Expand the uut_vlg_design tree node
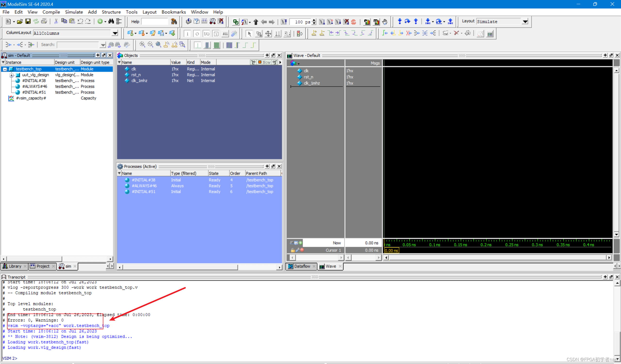Viewport: 621px width, 364px height. click(12, 75)
